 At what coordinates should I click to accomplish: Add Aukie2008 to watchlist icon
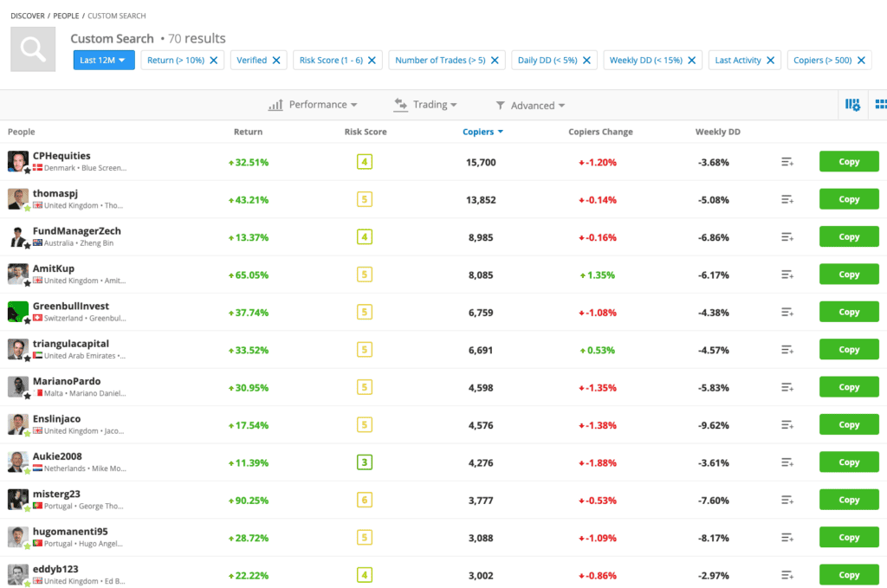(787, 462)
